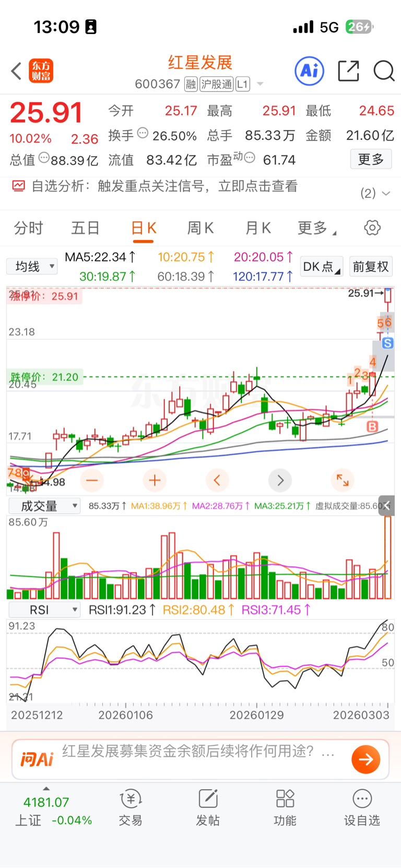
Task: Open 功能 functions grid icon
Action: click(285, 808)
